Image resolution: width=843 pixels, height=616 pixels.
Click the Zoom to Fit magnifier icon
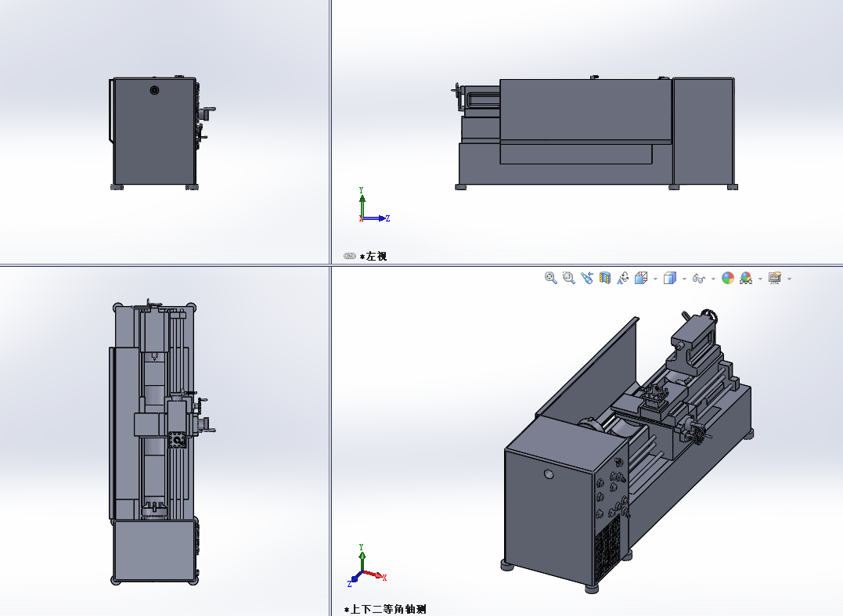tap(550, 278)
